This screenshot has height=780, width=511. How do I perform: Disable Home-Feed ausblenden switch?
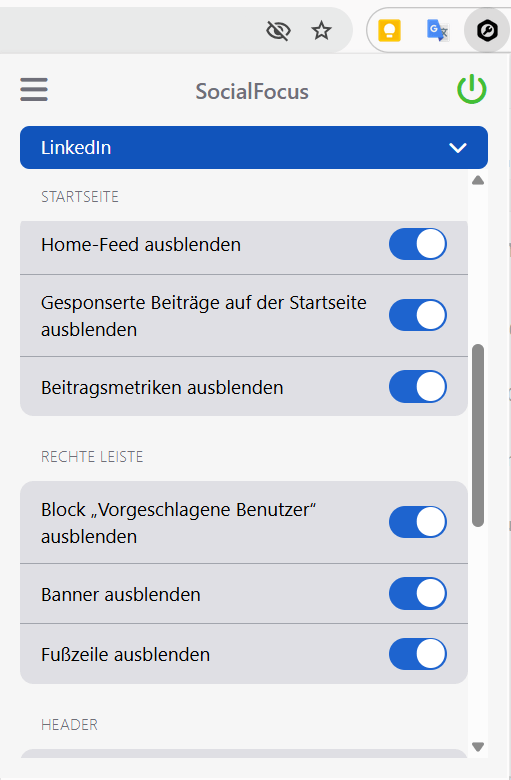click(x=418, y=244)
